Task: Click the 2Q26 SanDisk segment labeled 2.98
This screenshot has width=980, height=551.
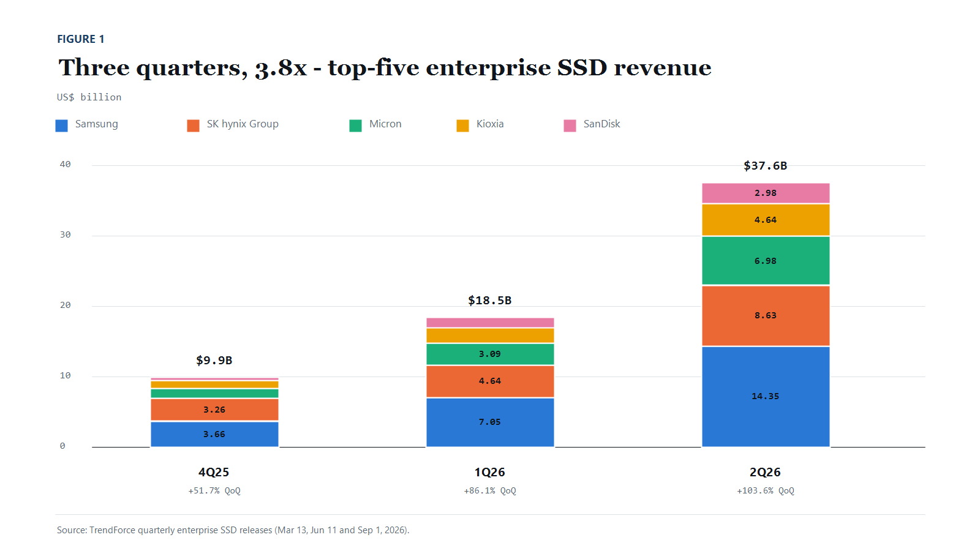Action: tap(766, 193)
